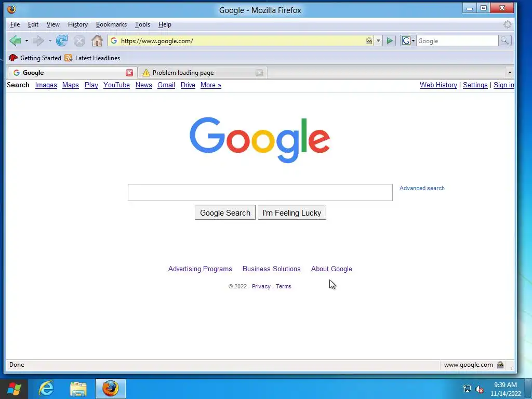Open the Play link
This screenshot has height=399, width=532.
91,85
